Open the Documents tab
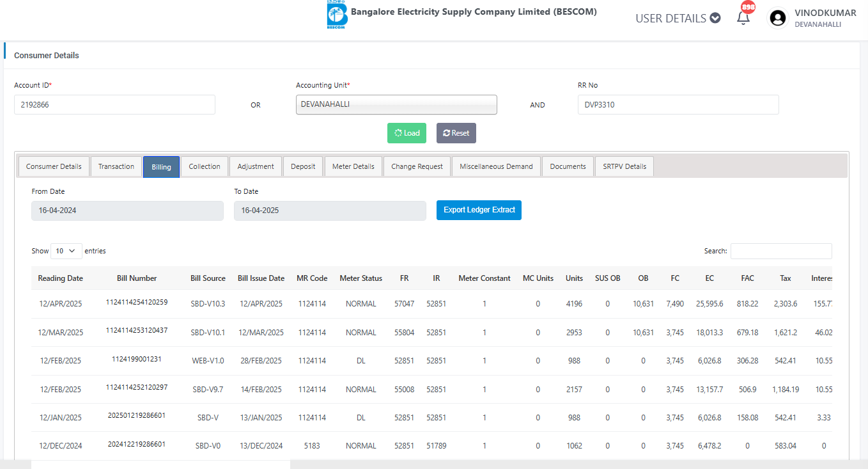The image size is (868, 469). click(568, 166)
